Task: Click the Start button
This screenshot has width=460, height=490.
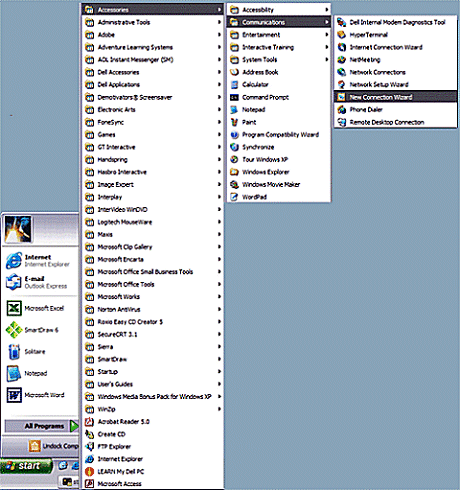Action: pos(26,466)
